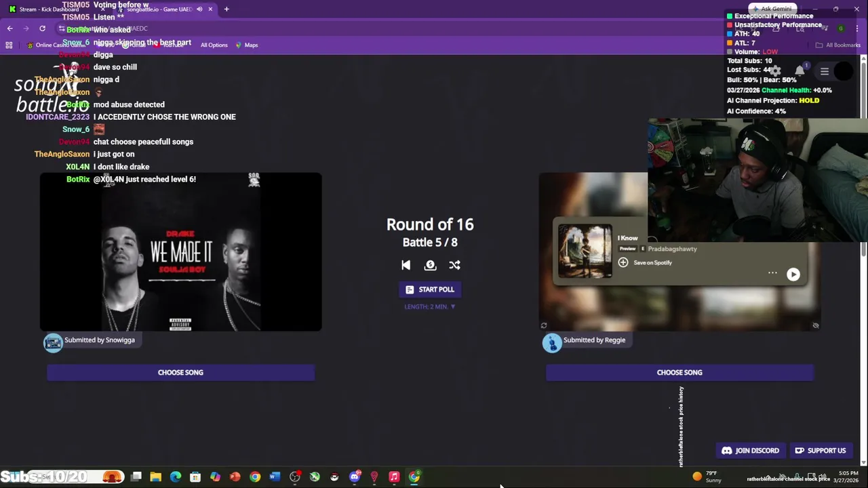Click the donate money icon under Battle 5/8

[x=430, y=266]
